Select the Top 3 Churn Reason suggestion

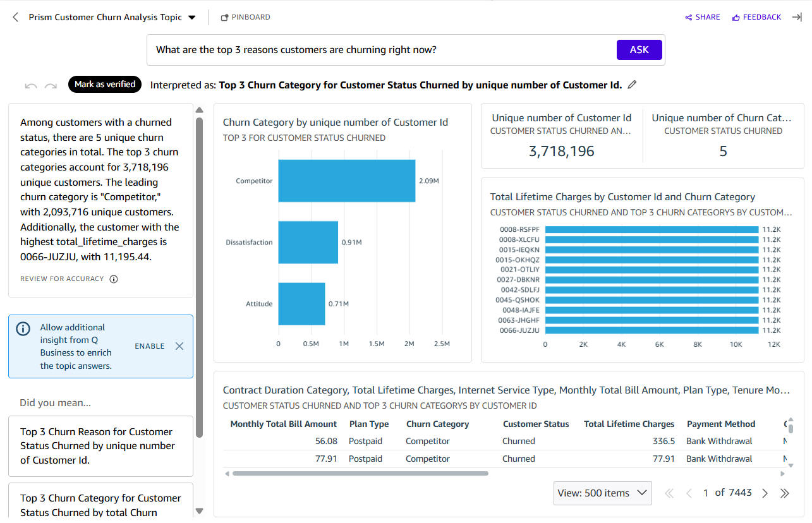tap(100, 446)
